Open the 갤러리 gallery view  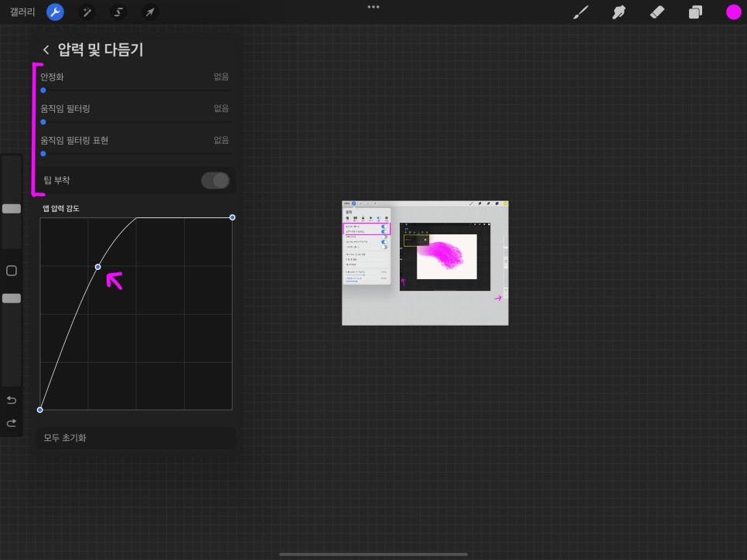click(x=22, y=12)
